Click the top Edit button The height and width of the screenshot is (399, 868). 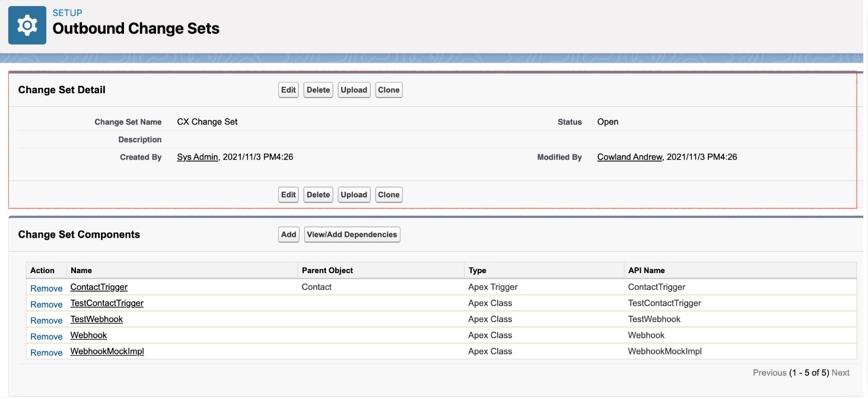[288, 90]
